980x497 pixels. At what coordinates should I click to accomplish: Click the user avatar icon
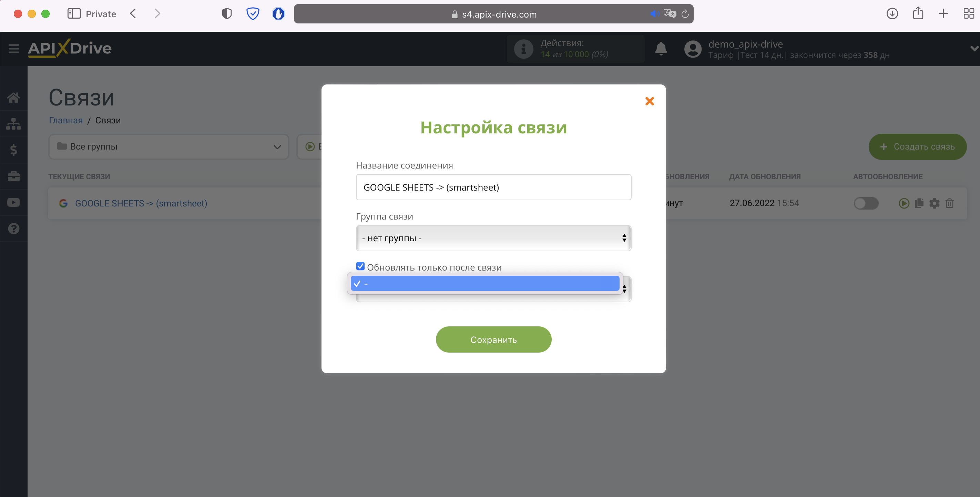click(692, 49)
